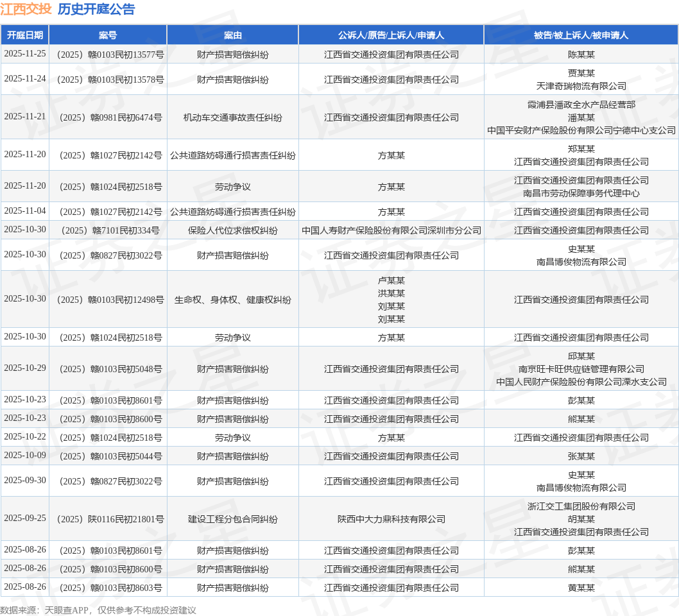Click case number 赣0103民初5048号
The height and width of the screenshot is (616, 679).
[110, 369]
